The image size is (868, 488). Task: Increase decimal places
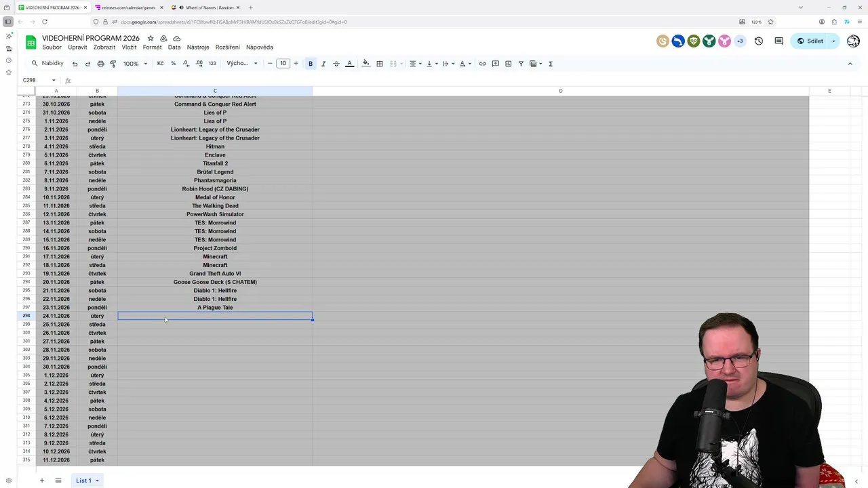pos(199,64)
